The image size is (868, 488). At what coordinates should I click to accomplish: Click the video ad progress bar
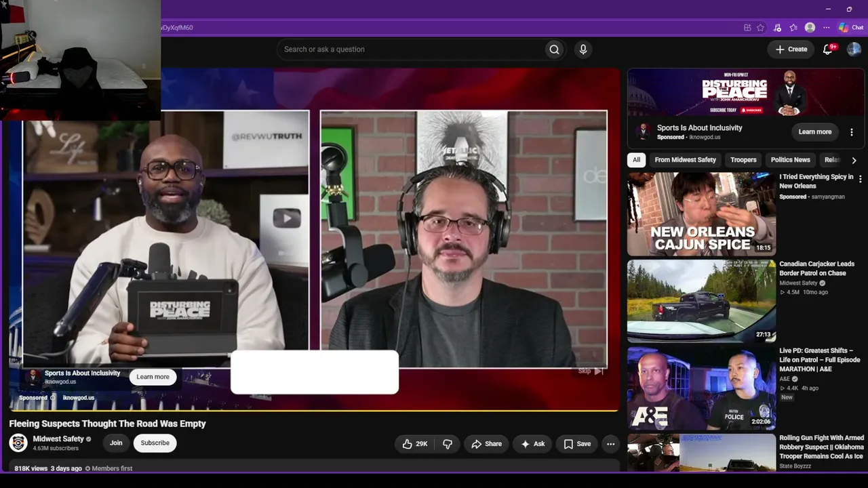click(315, 410)
